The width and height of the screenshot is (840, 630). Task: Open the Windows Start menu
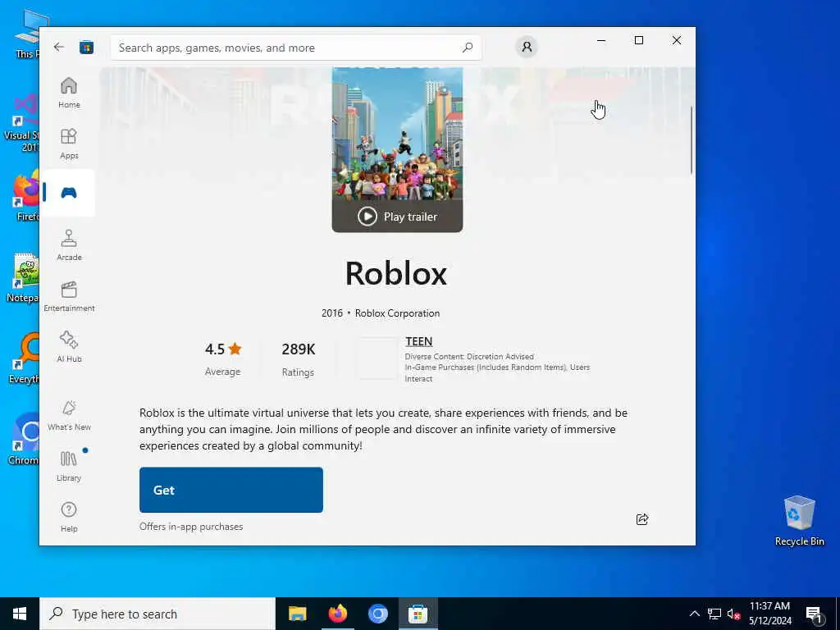[x=20, y=614]
